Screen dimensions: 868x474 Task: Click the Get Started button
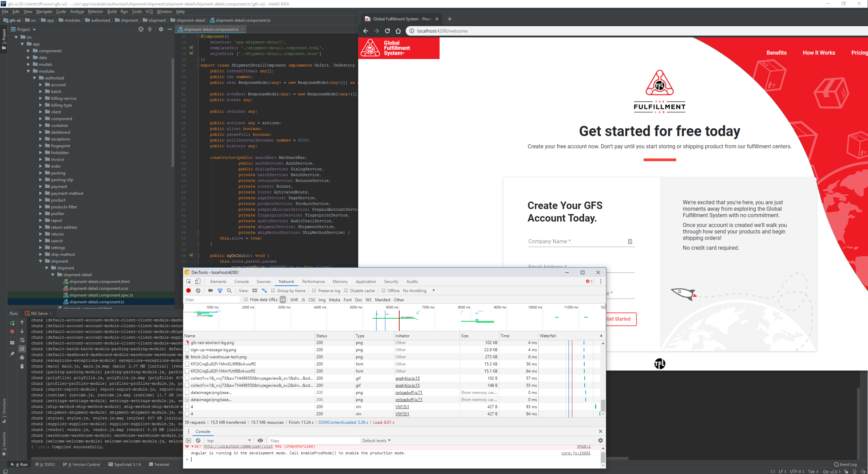[x=618, y=319]
